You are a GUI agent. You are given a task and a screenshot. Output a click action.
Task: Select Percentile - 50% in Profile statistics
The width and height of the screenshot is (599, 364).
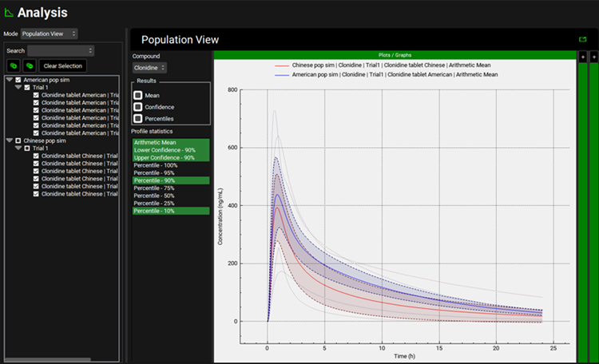(x=171, y=196)
